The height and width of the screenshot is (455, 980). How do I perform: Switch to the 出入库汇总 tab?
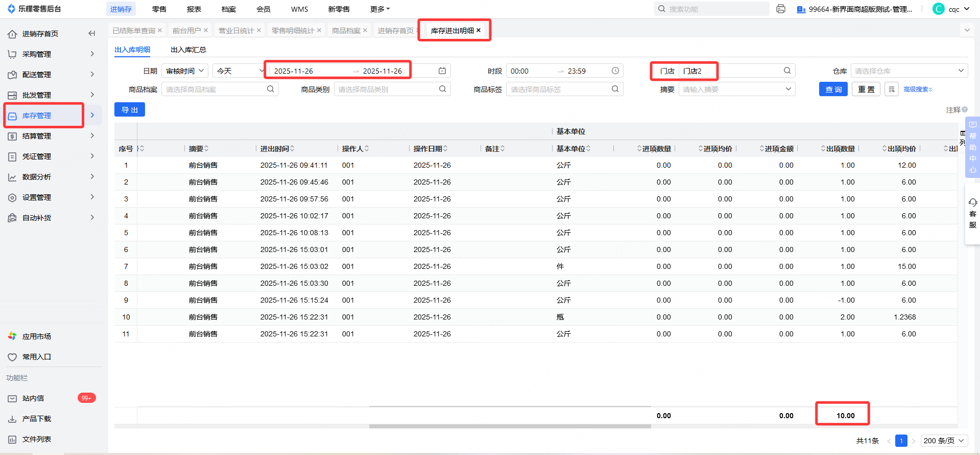point(188,50)
